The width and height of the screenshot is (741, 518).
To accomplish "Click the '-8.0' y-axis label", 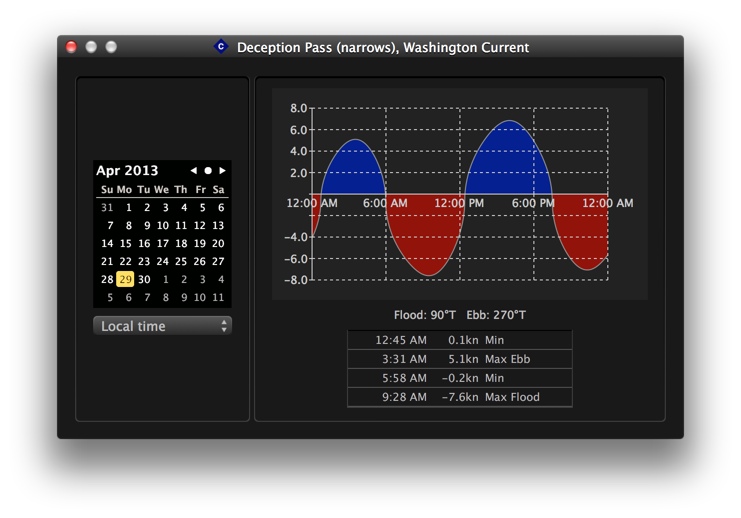I will pyautogui.click(x=296, y=280).
